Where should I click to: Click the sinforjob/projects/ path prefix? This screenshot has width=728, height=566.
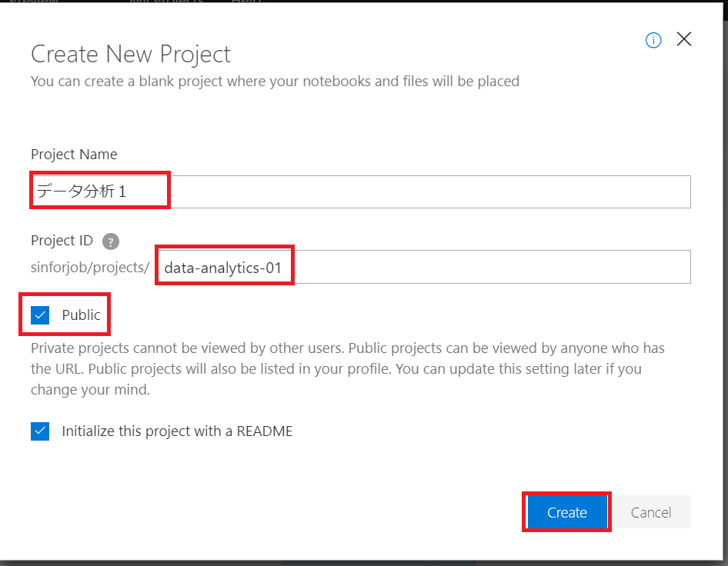point(89,268)
